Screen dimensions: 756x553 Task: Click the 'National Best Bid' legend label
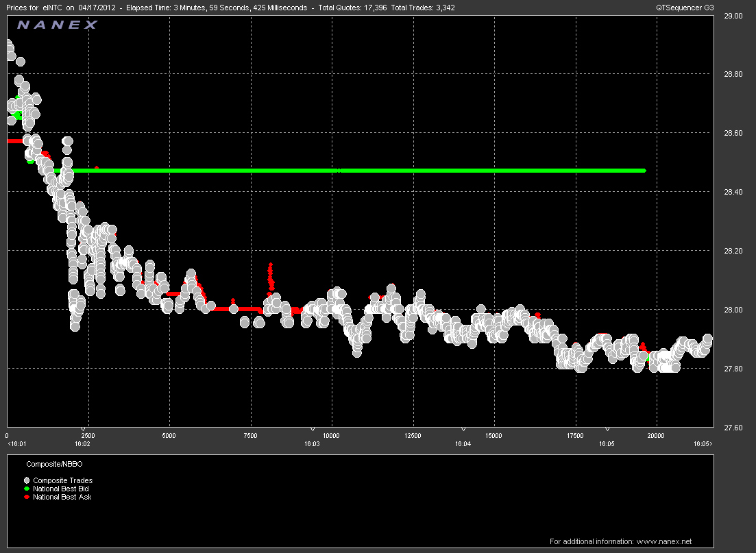pos(61,489)
